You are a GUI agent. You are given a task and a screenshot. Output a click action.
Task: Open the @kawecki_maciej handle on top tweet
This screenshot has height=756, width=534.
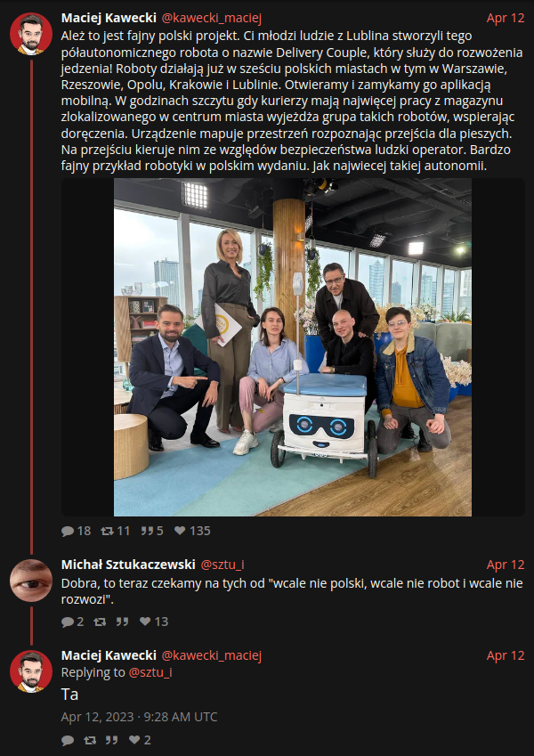[211, 19]
